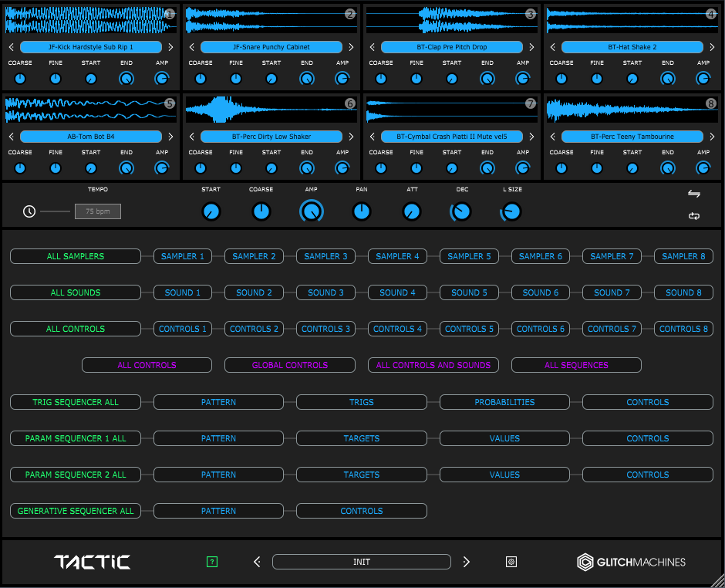This screenshot has width=725, height=588.
Task: Toggle the reverse playback arrows icon
Action: 693,194
